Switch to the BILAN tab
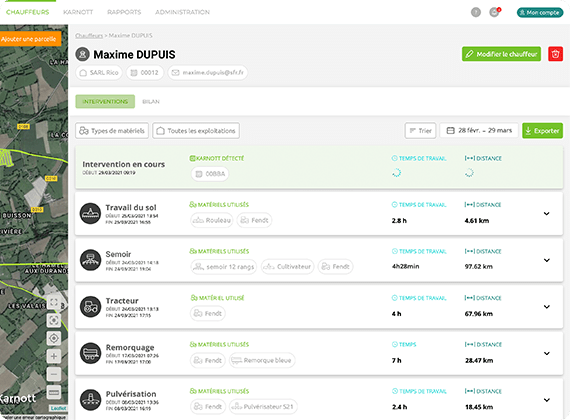 [x=151, y=101]
